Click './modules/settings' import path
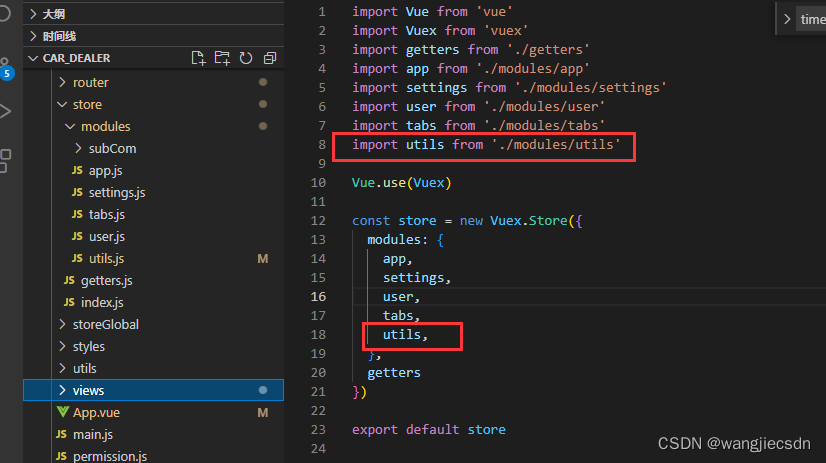826x463 pixels. (x=591, y=87)
